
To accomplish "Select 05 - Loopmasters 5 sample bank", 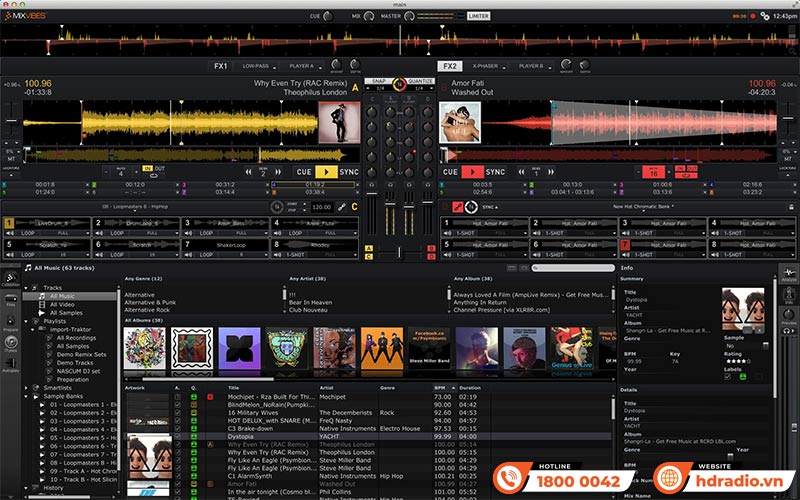I will (x=83, y=438).
